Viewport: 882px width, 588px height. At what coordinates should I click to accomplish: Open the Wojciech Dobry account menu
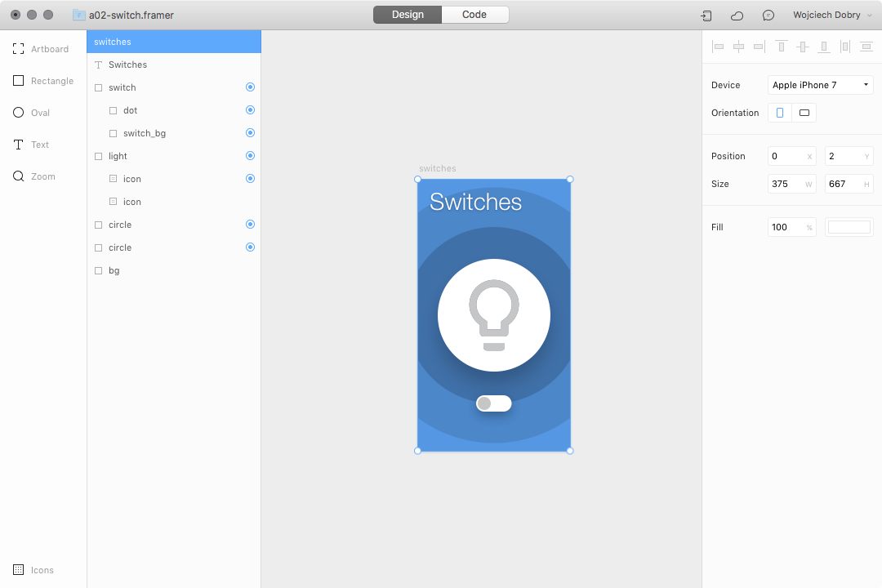[x=827, y=15]
